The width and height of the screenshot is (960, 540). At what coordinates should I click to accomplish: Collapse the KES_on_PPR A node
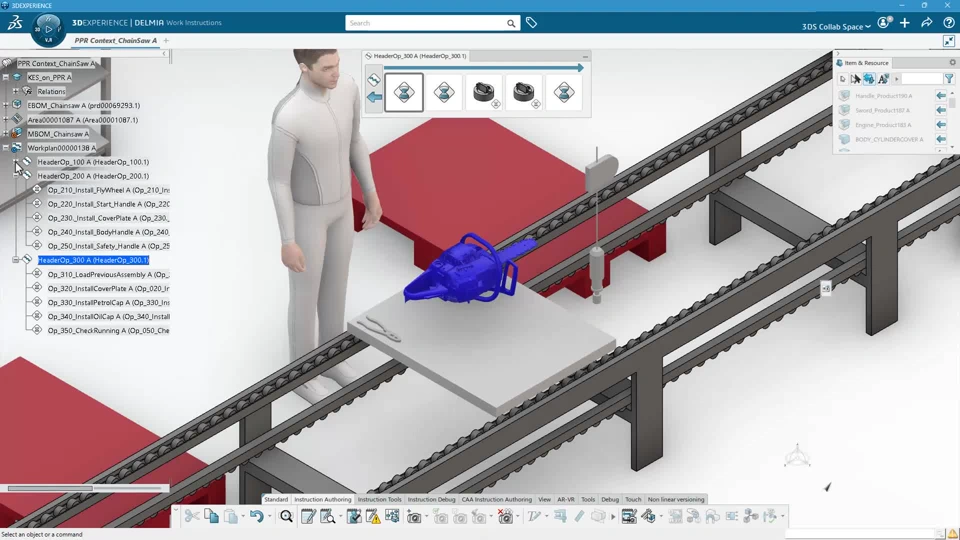tap(6, 77)
